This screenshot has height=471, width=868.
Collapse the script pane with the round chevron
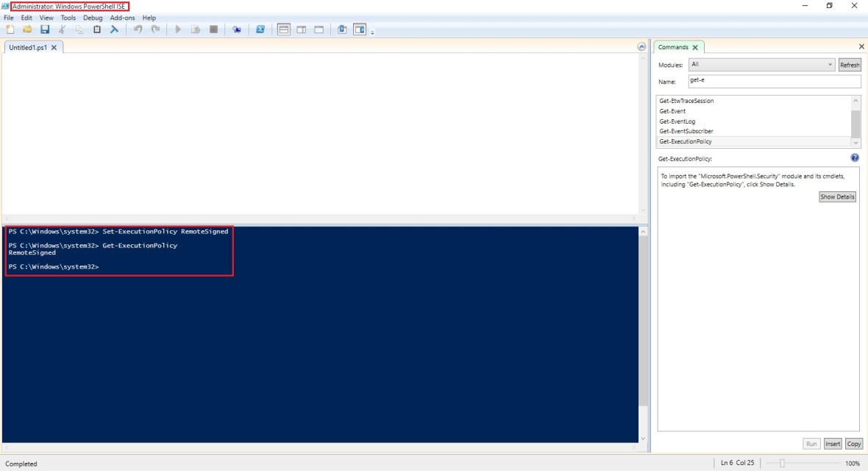(x=641, y=47)
